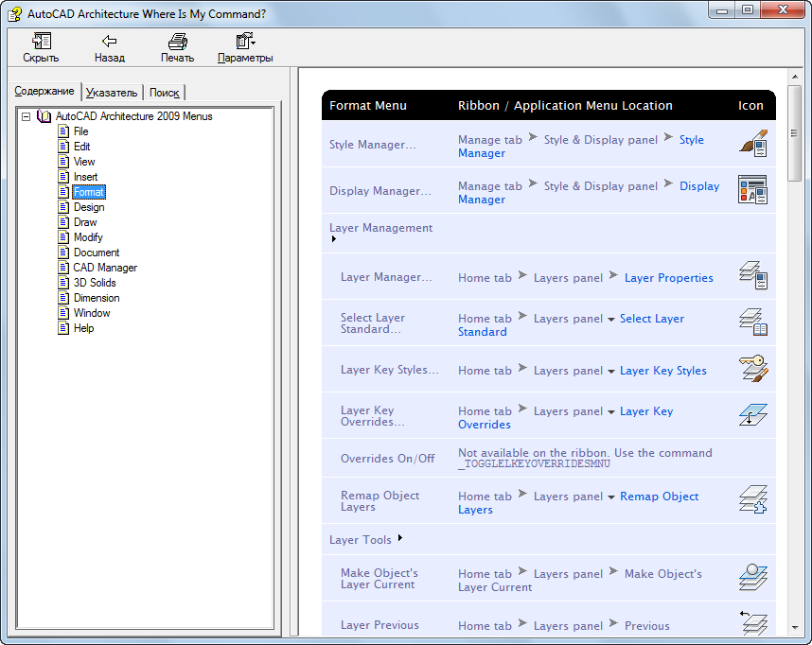Click the Make Object's Layer Current icon
The height and width of the screenshot is (645, 812).
point(753,577)
